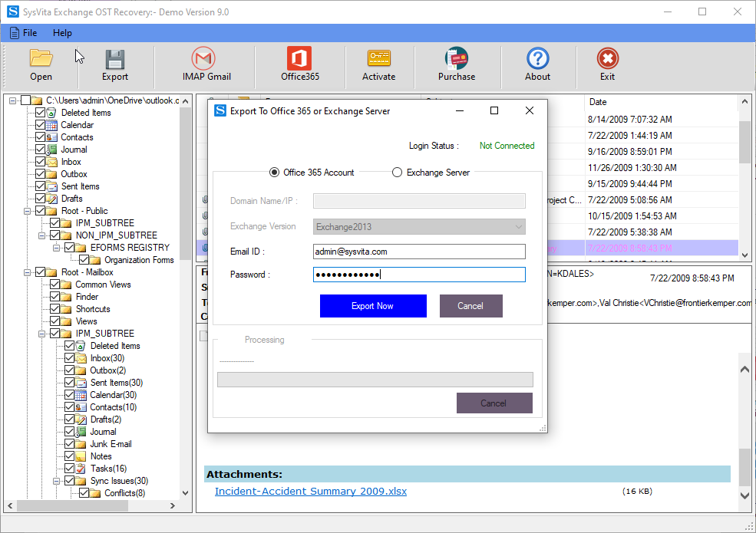Select the Views folder tree item
The height and width of the screenshot is (533, 756).
(86, 321)
